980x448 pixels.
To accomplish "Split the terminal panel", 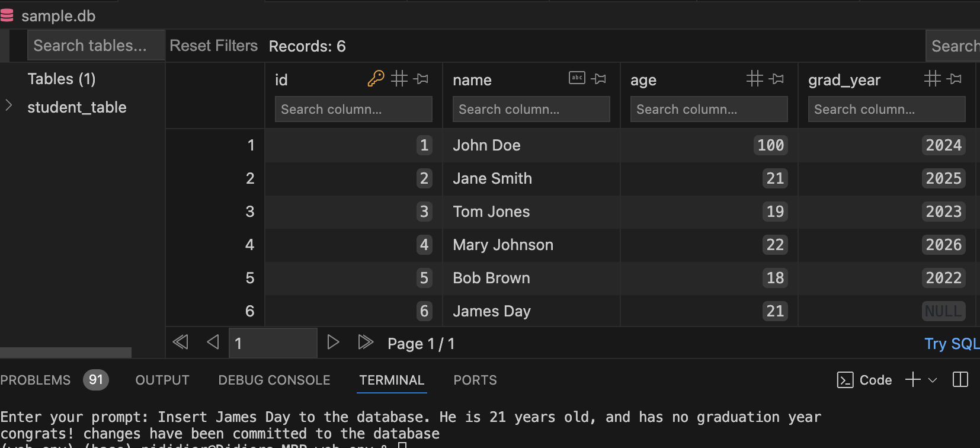I will (x=960, y=380).
